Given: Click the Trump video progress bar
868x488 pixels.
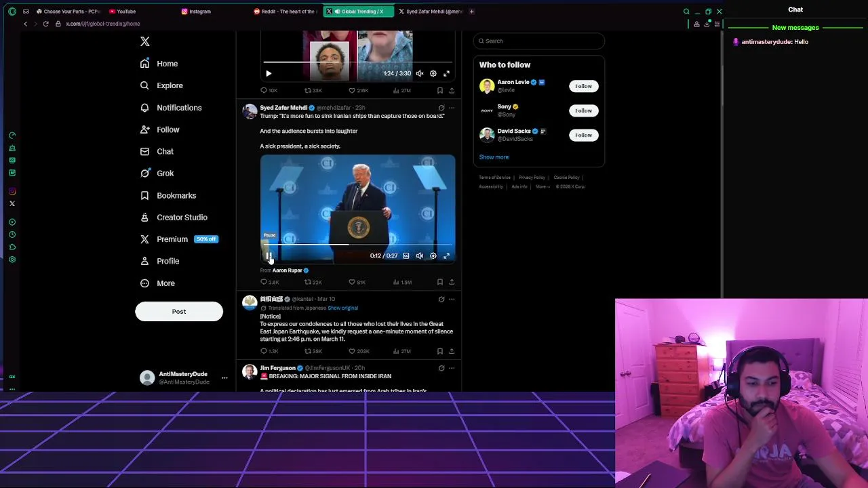Looking at the screenshot, I should point(357,244).
